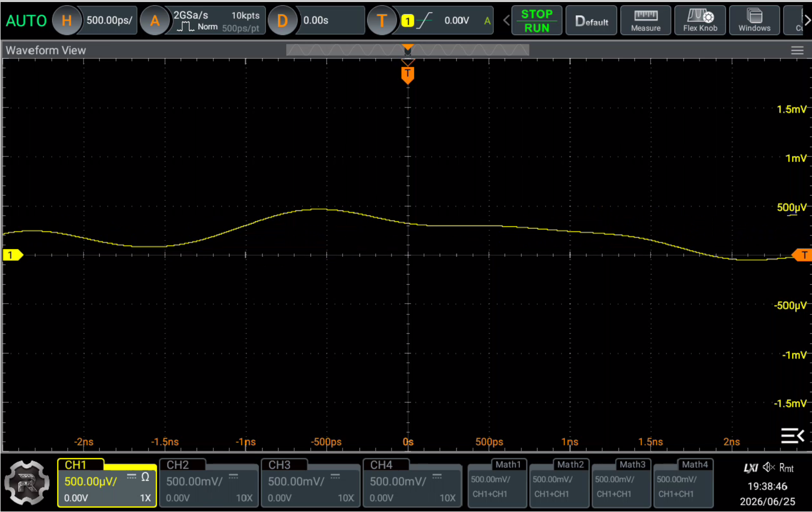Viewport: 812px width, 512px height.
Task: Click the trigger position T marker at top
Action: pyautogui.click(x=407, y=74)
